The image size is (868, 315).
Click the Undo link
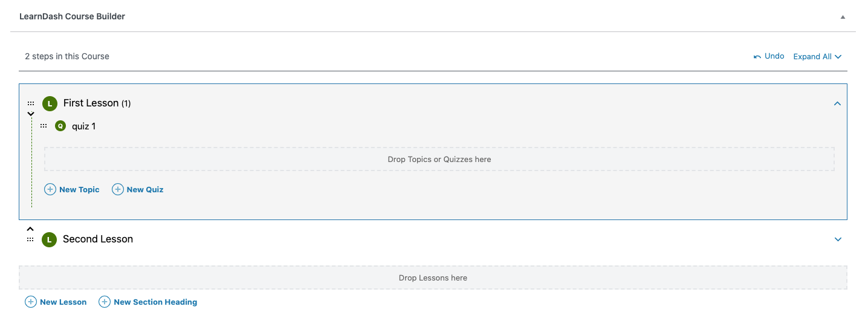pos(769,56)
